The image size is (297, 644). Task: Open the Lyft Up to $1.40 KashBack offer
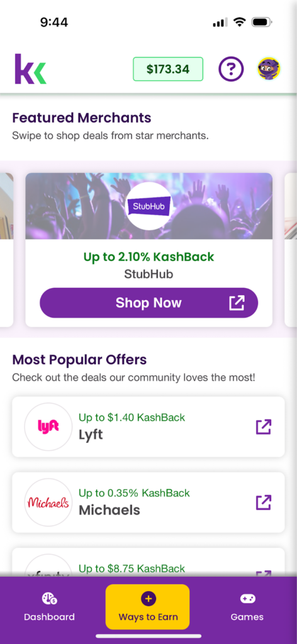click(148, 427)
